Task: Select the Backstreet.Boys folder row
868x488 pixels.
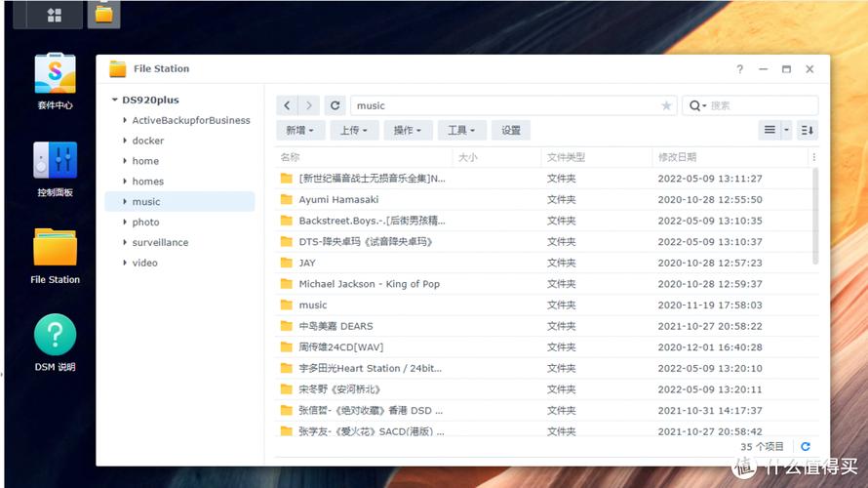Action: click(547, 221)
